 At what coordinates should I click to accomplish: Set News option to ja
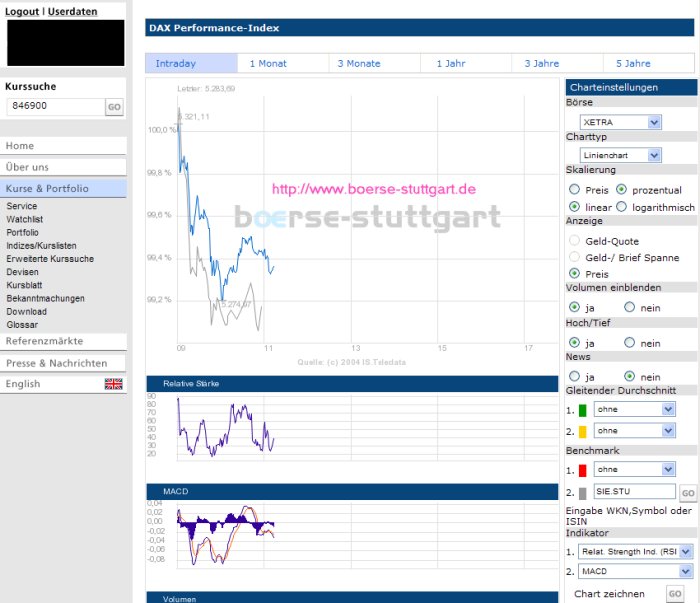[x=575, y=377]
